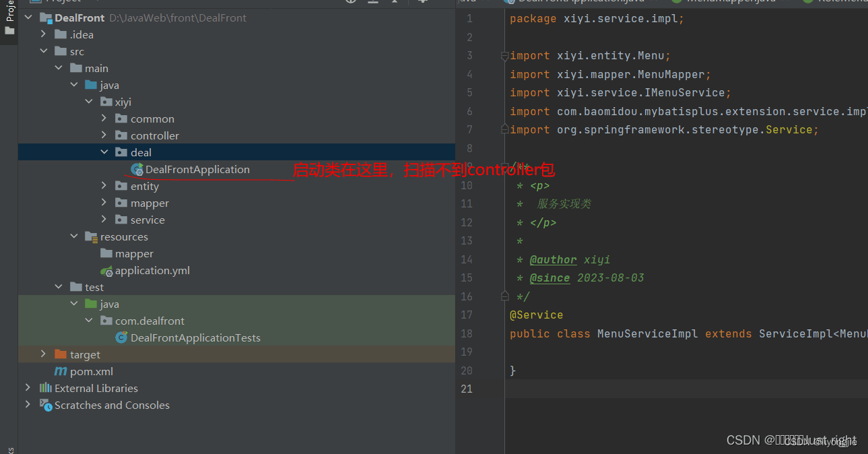Select mapper package label under xiyi

[149, 203]
